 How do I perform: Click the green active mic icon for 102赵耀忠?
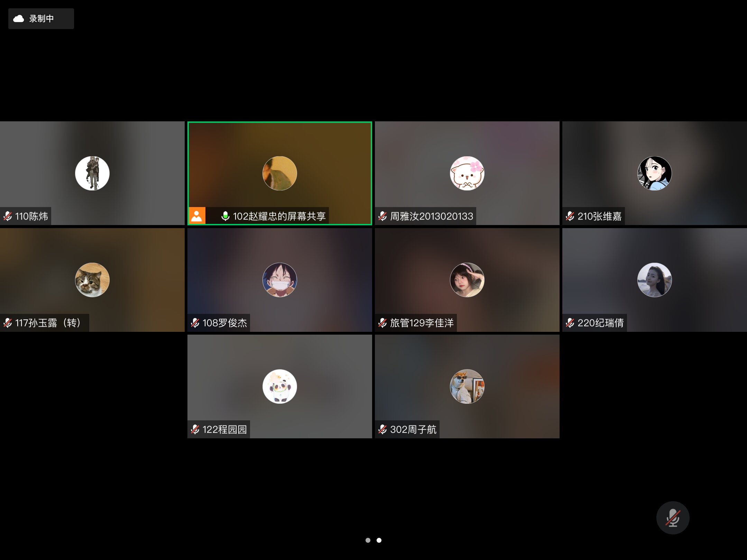(225, 216)
